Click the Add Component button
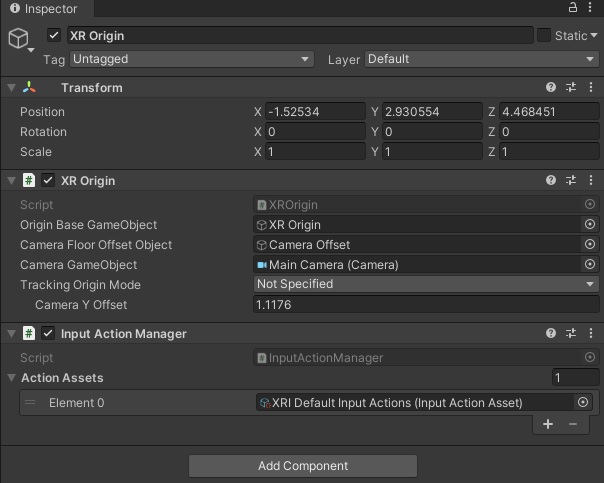 (x=303, y=466)
